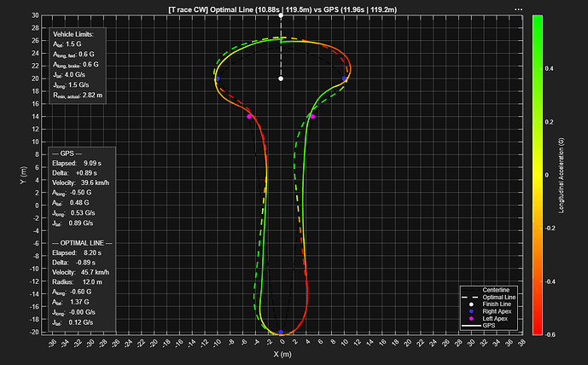Click the '--- GPS ---' section header
588x365 pixels.
67,154
